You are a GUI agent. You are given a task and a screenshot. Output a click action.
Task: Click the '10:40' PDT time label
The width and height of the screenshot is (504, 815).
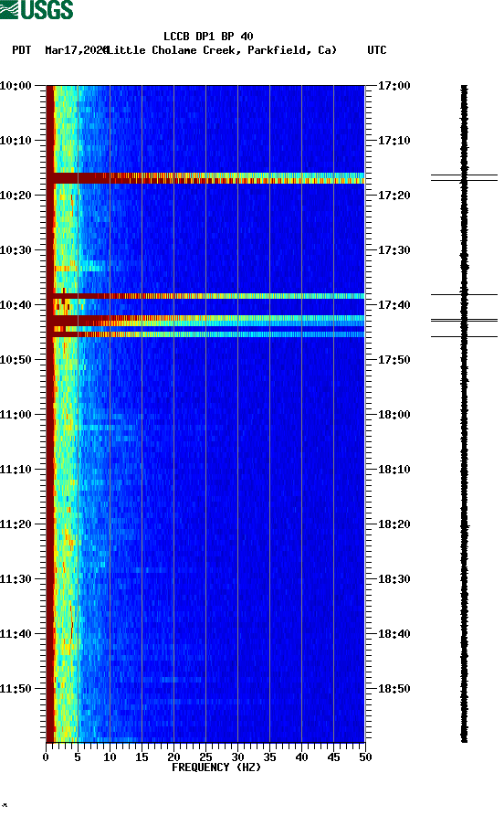click(16, 305)
